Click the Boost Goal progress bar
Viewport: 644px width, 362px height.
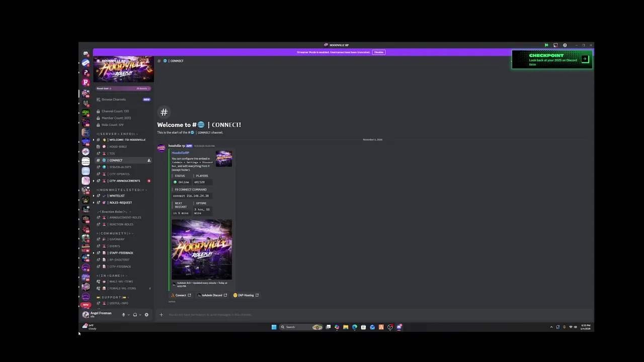[123, 88]
